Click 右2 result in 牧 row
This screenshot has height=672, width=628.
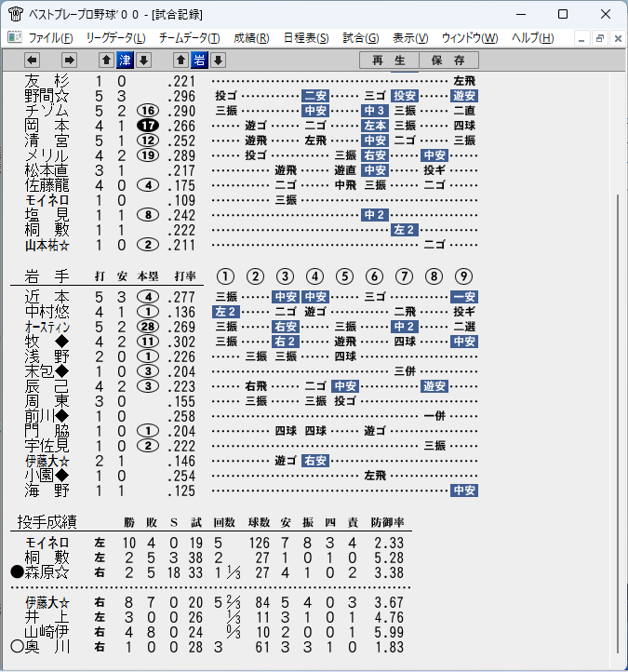pyautogui.click(x=286, y=342)
